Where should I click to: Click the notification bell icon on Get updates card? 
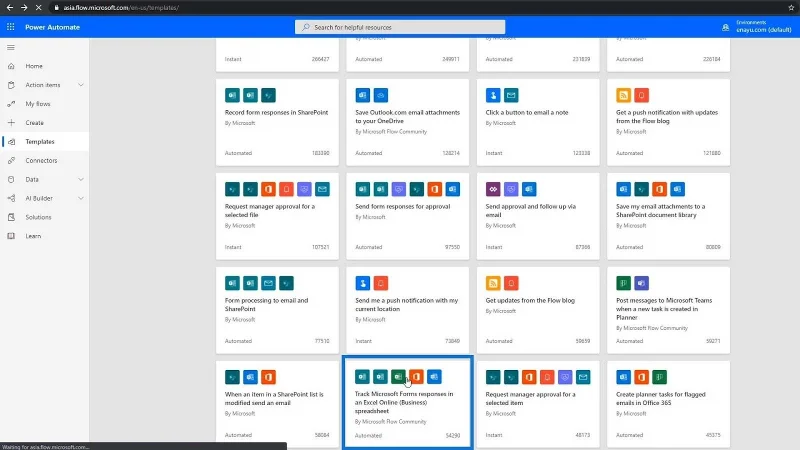point(511,283)
